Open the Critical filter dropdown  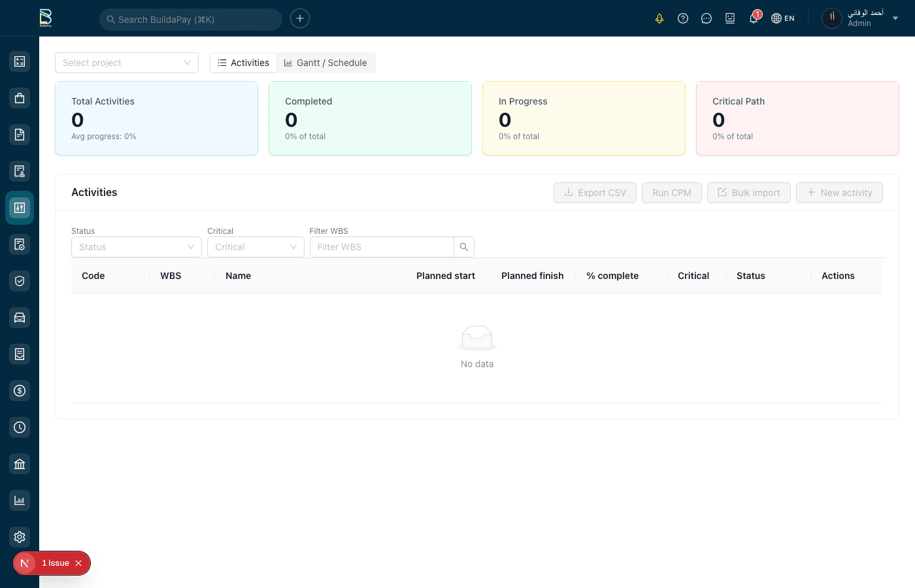tap(255, 247)
